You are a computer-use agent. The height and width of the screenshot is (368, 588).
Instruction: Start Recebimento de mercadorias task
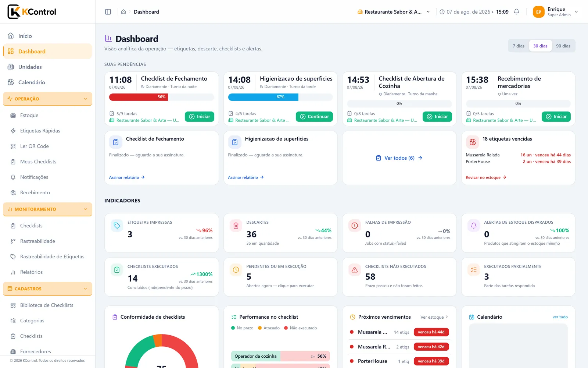556,117
